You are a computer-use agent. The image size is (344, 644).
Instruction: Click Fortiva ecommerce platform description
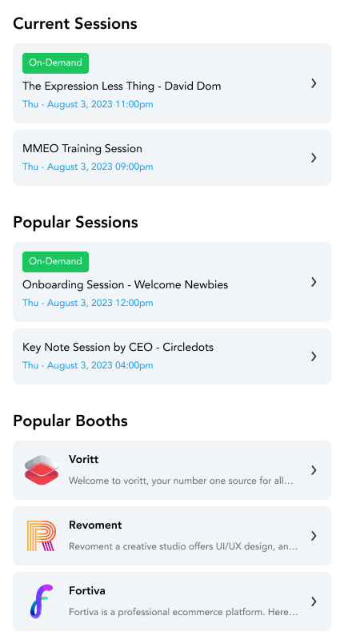click(183, 613)
